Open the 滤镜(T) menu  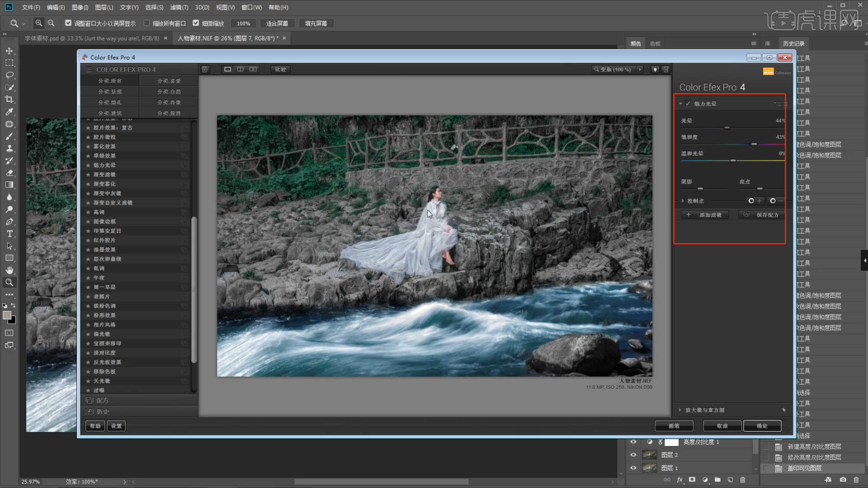179,7
